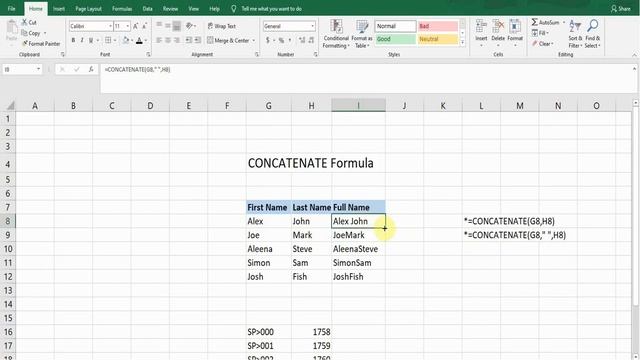The height and width of the screenshot is (360, 640).
Task: Open Format as Table gallery
Action: 362,34
